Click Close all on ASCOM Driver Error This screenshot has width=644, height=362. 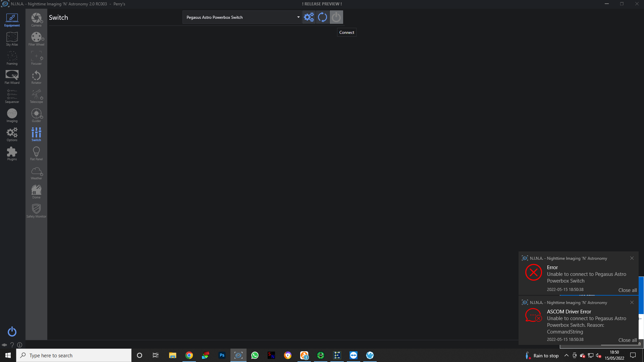pos(627,340)
